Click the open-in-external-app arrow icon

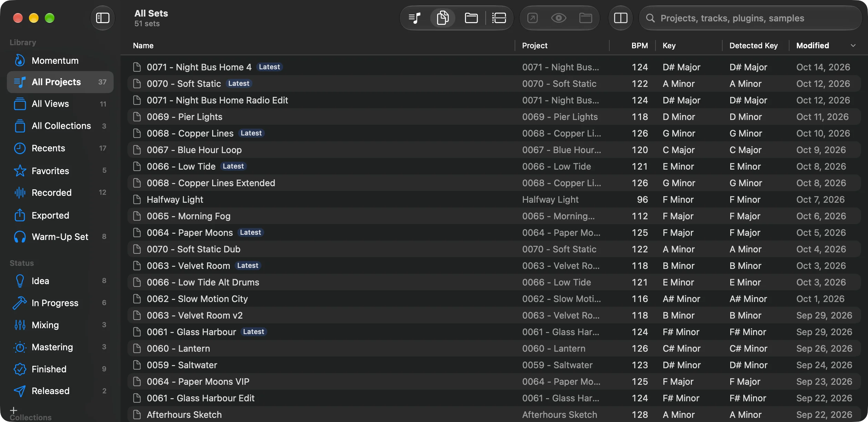point(533,18)
